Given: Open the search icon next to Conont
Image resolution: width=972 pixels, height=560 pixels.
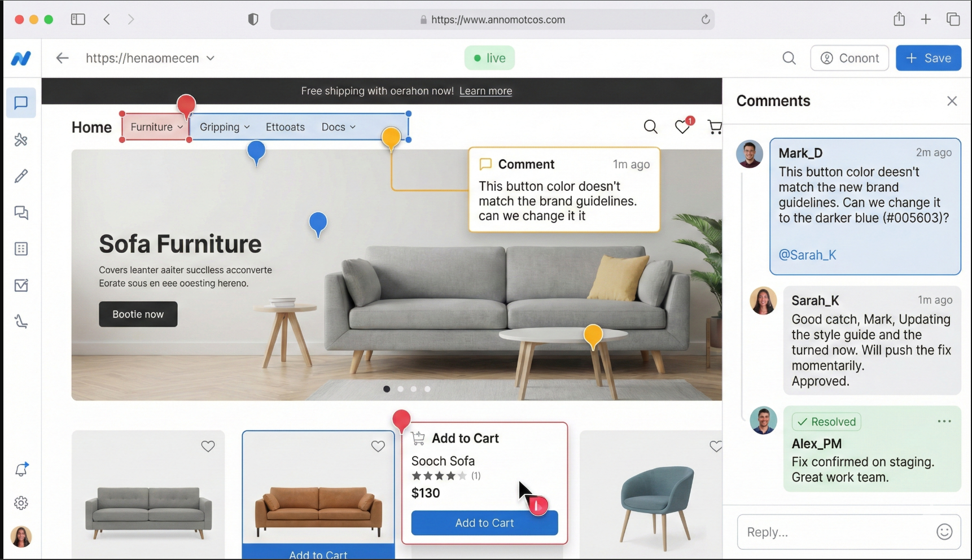Looking at the screenshot, I should coord(789,58).
